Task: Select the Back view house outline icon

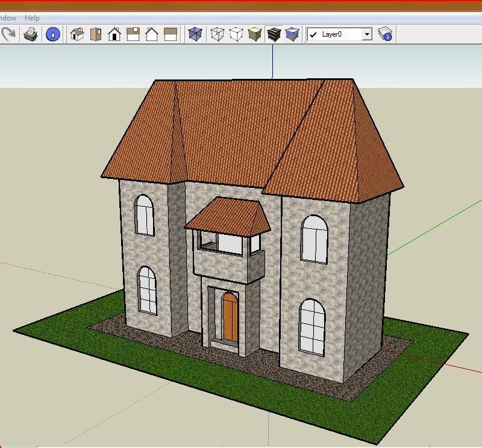Action: (x=152, y=34)
